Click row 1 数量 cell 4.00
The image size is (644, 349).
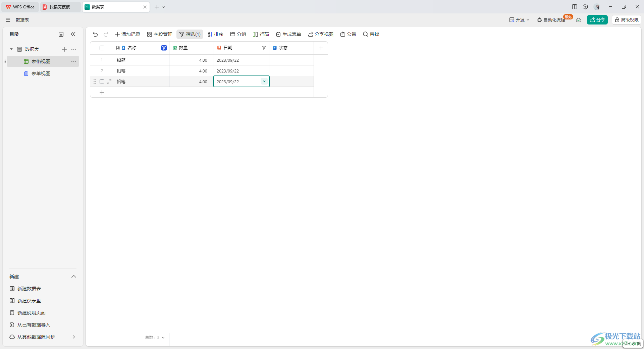(x=192, y=60)
